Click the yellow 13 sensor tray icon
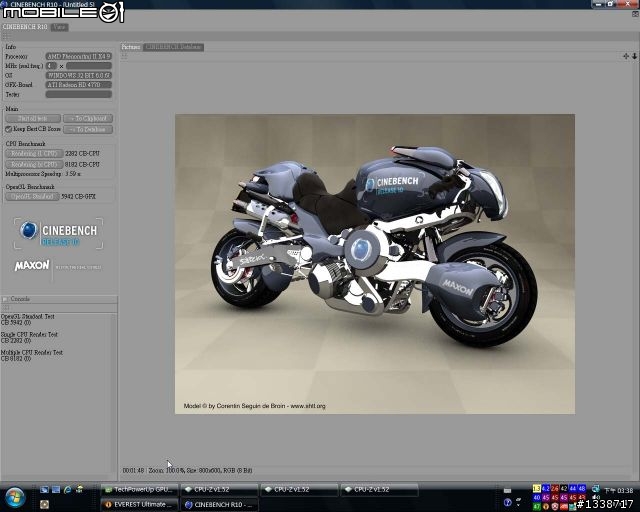The height and width of the screenshot is (512, 640). (537, 488)
